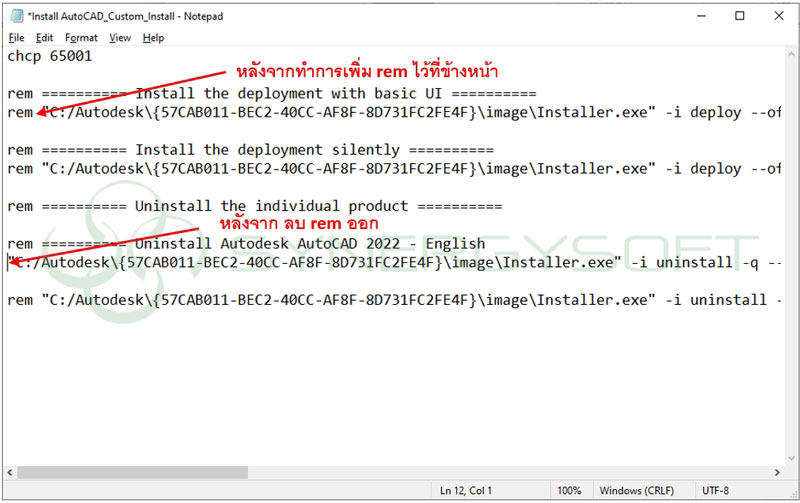Click 'UTF-8' encoding status entry
This screenshot has height=503, width=800.
pos(715,491)
